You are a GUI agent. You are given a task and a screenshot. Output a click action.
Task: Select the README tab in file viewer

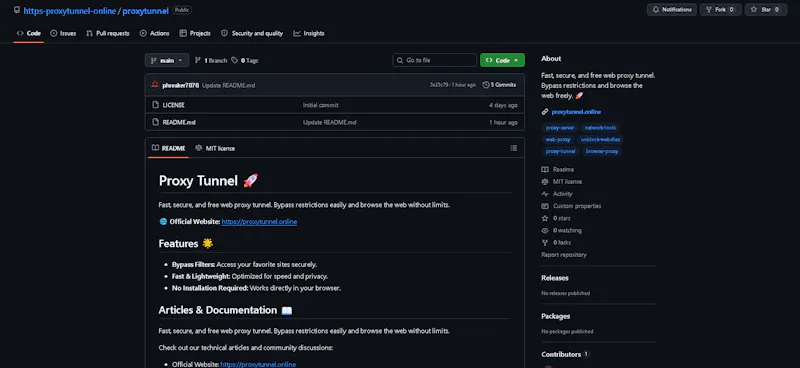pyautogui.click(x=168, y=148)
